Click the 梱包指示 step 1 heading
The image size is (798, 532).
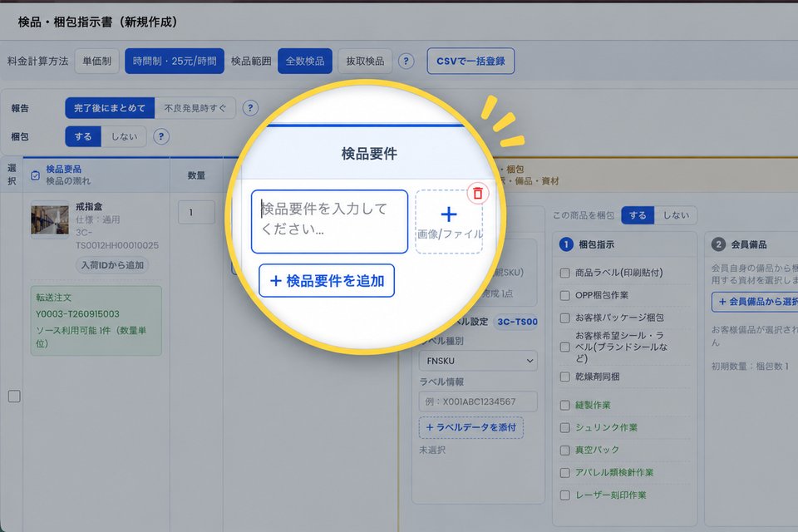click(x=597, y=244)
